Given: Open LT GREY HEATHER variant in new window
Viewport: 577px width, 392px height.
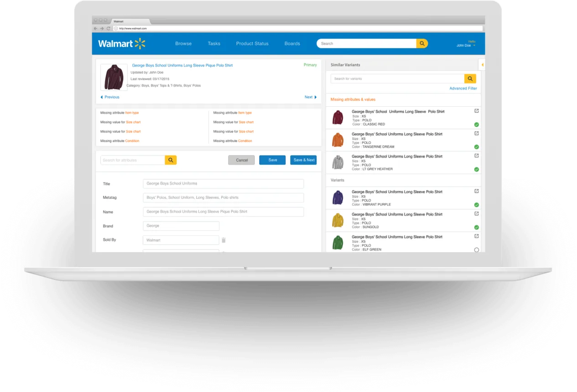Looking at the screenshot, I should [477, 155].
